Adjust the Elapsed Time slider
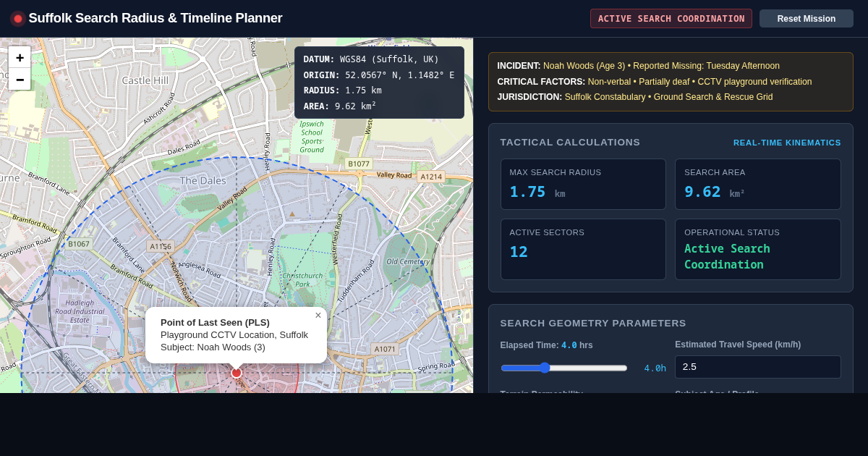The image size is (868, 456). pyautogui.click(x=564, y=368)
